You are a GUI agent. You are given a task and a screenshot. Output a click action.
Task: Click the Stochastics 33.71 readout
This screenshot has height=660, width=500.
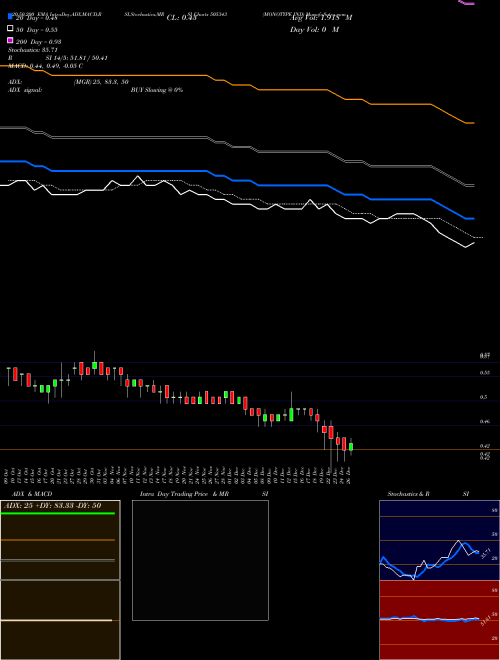click(32, 50)
